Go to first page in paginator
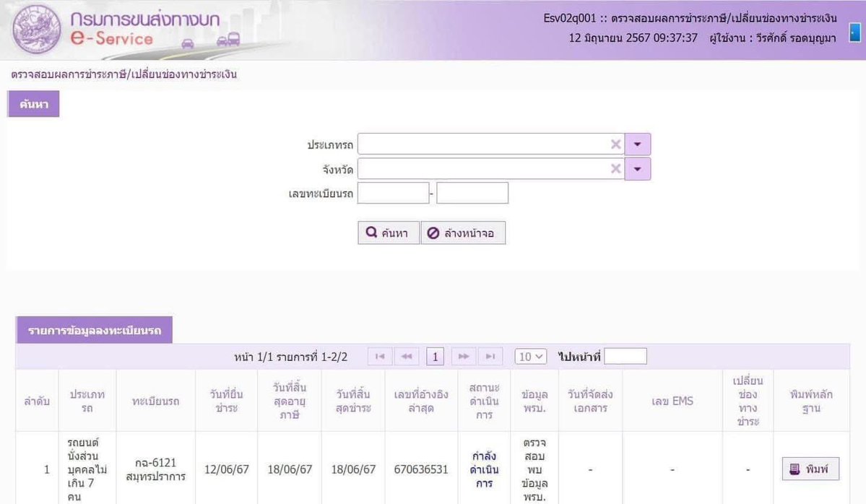 (380, 357)
